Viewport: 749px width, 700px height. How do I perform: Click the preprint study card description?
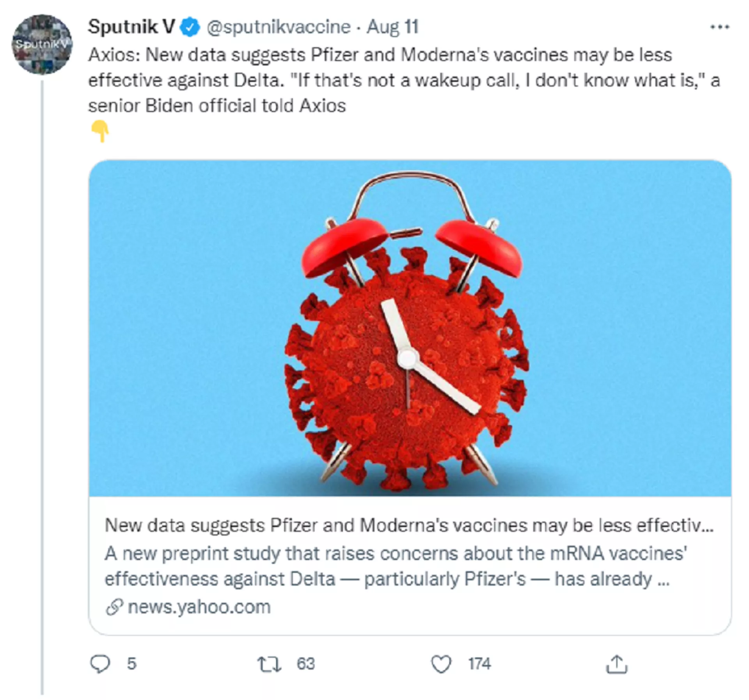click(396, 566)
